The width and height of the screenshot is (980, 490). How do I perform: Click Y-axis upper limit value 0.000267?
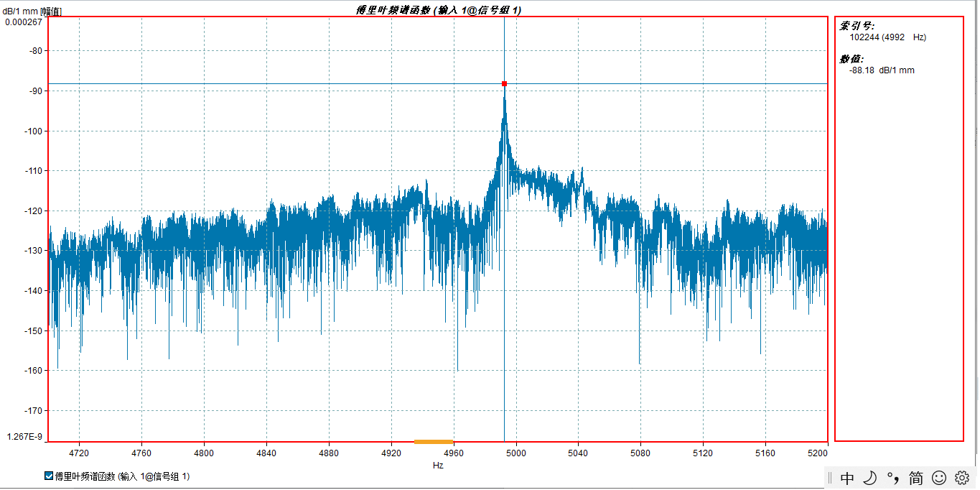[24, 22]
